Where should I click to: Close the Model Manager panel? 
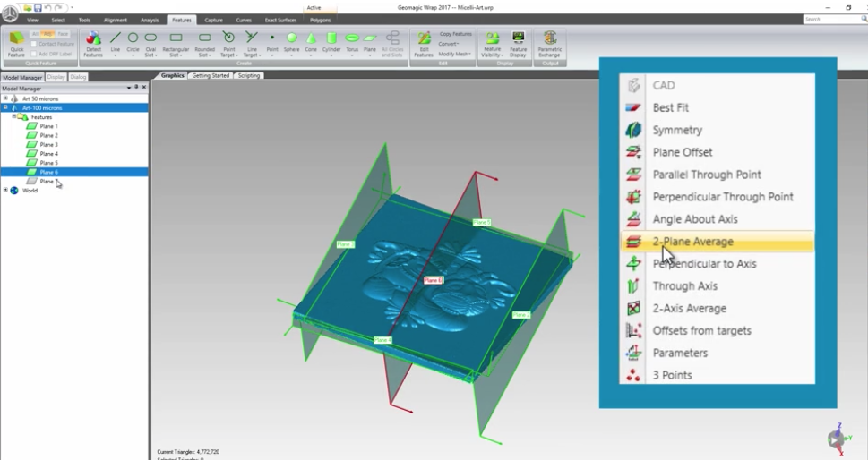144,88
